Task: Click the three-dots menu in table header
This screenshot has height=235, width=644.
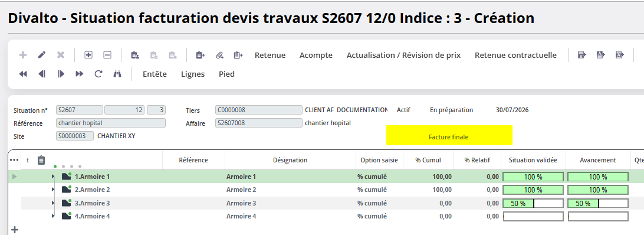Action: pyautogui.click(x=14, y=159)
